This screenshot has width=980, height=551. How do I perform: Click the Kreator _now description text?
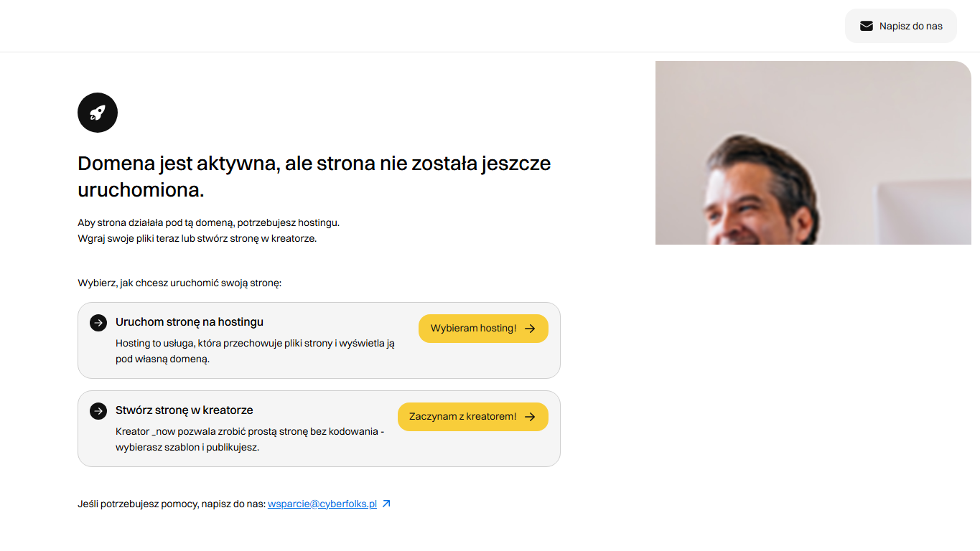250,439
